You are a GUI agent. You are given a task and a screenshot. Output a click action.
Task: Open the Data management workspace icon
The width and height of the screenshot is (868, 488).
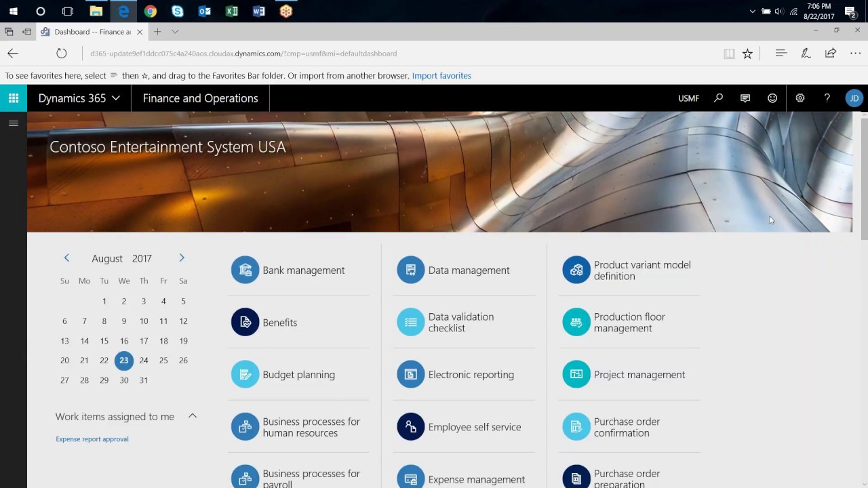click(x=410, y=270)
